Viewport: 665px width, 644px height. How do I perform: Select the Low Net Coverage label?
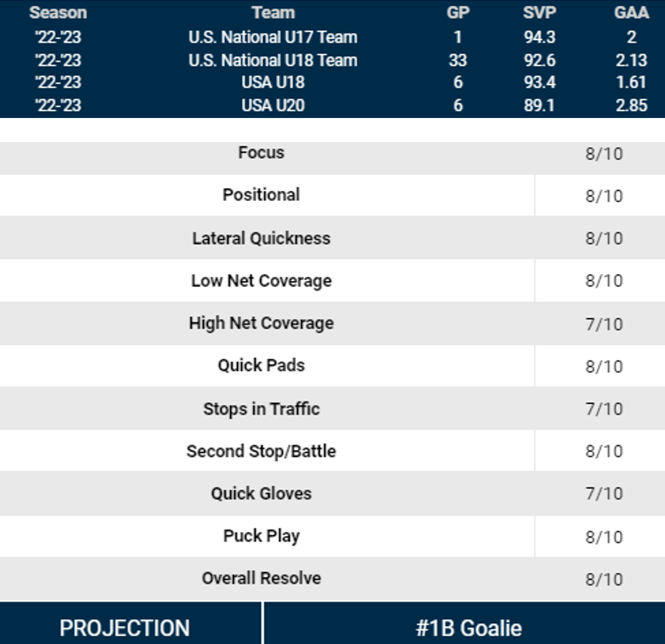261,281
